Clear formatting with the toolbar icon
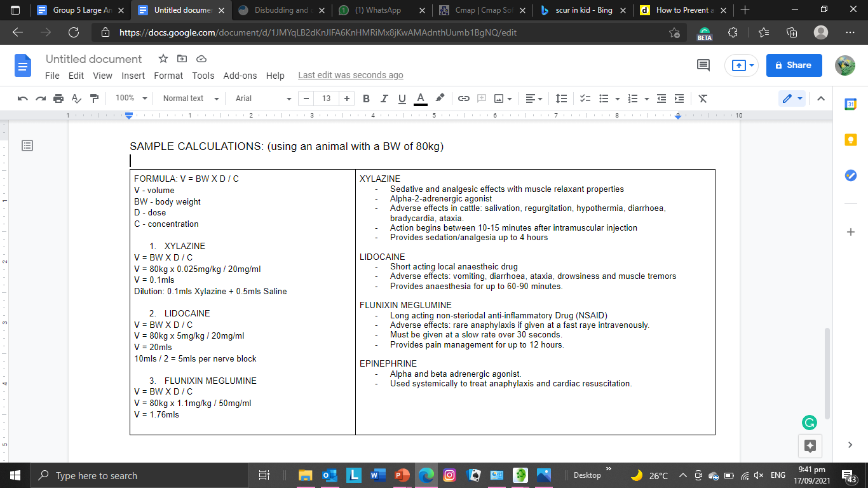The width and height of the screenshot is (868, 488). 703,98
